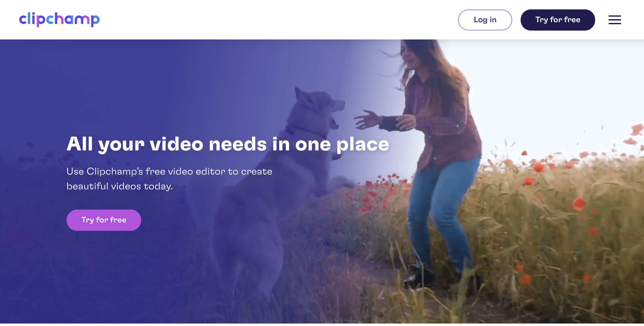Screen dimensions: 644x326
Task: Click the empty white header area between logo and Log in
Action: [x=275, y=20]
